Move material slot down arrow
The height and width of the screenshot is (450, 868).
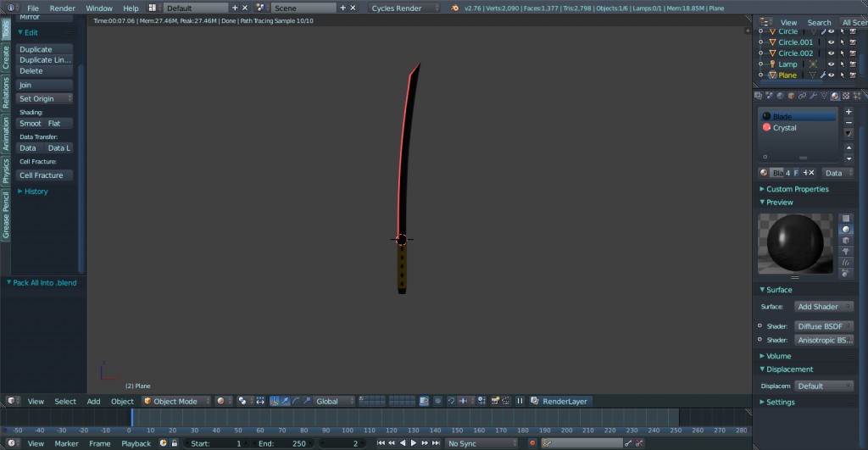tap(849, 158)
